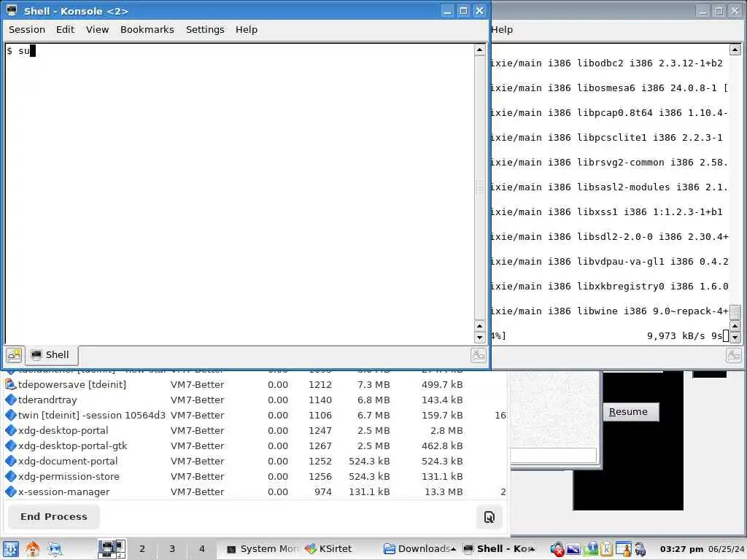The height and width of the screenshot is (560, 747).
Task: Click the refresh icon button beside End Process
Action: [489, 517]
